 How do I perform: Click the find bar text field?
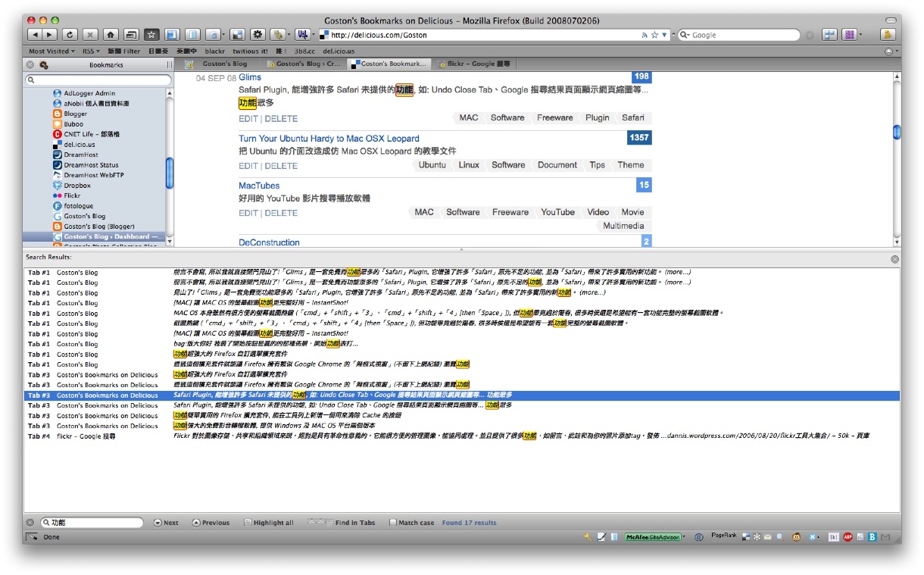(92, 523)
